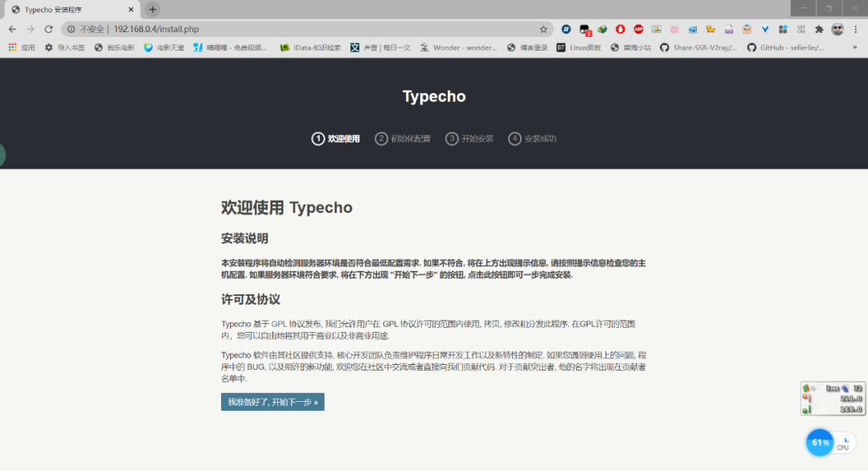868x471 pixels.
Task: Open the GET CRX extension
Action: click(x=801, y=29)
